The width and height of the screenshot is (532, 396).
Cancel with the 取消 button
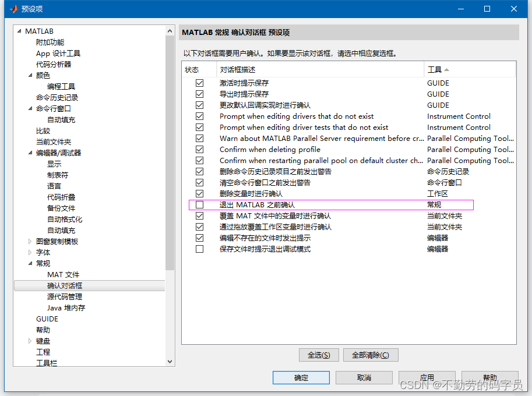[364, 378]
